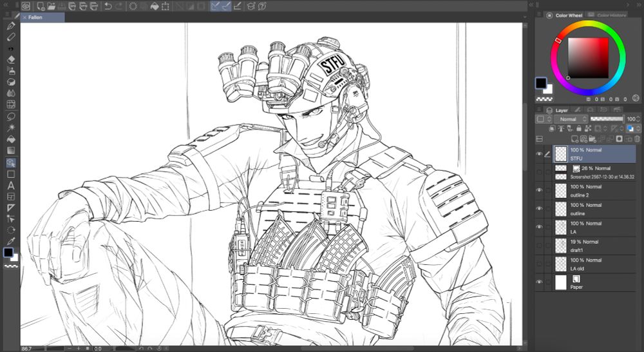The image size is (644, 352).
Task: Click Scale/Rotate transform icon in top bar
Action: [165, 6]
